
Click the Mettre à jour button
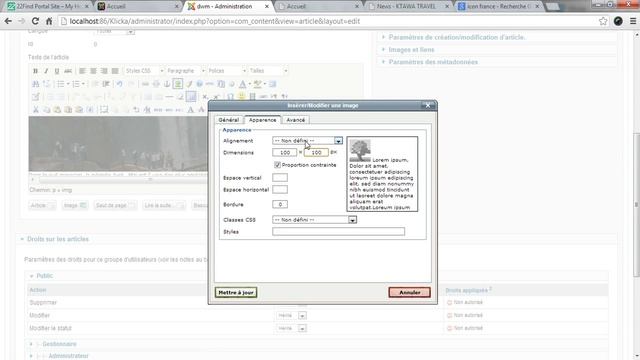(236, 293)
